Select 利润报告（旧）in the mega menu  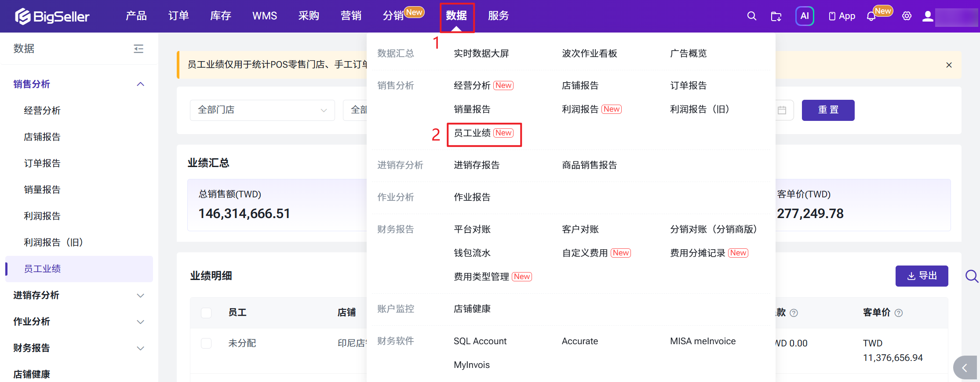[699, 109]
